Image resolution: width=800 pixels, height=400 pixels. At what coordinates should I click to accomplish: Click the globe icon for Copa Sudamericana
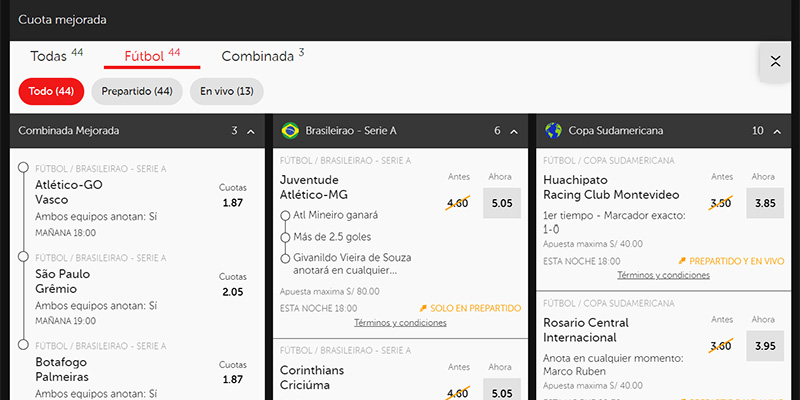(553, 131)
